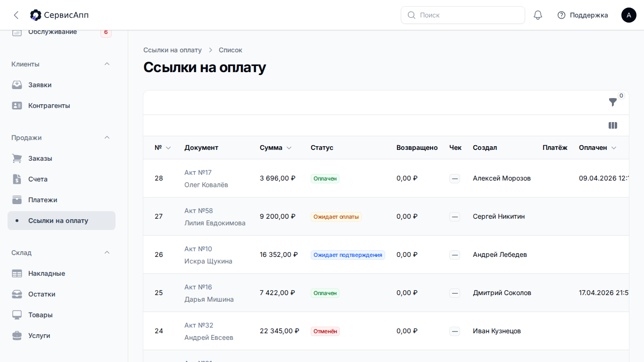Click Ожидает оплаты status badge
The width and height of the screenshot is (644, 362).
(336, 217)
